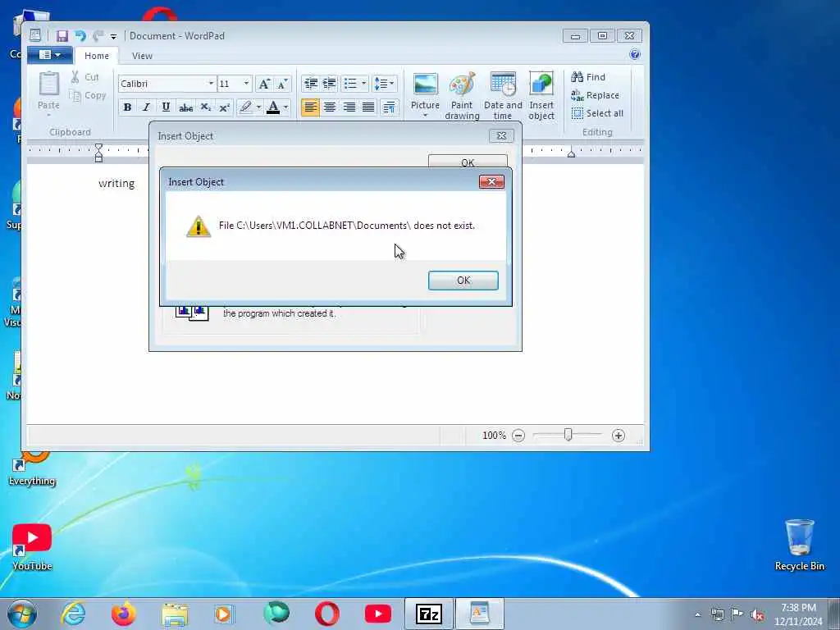
Task: Click Find in the Editing group
Action: point(589,77)
